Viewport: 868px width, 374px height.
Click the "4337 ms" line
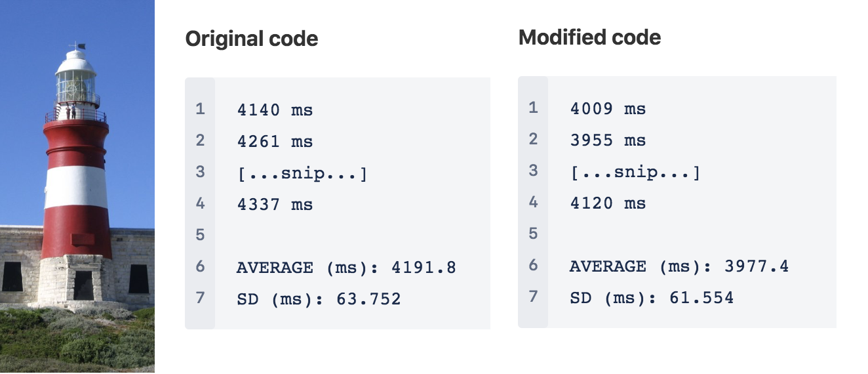coord(275,205)
